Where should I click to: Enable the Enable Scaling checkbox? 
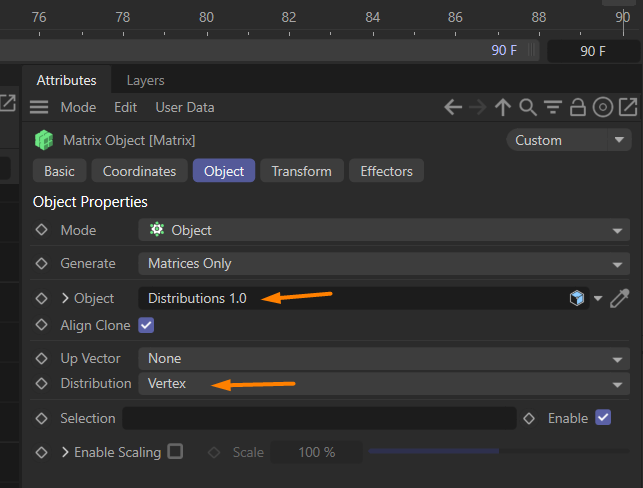(175, 451)
